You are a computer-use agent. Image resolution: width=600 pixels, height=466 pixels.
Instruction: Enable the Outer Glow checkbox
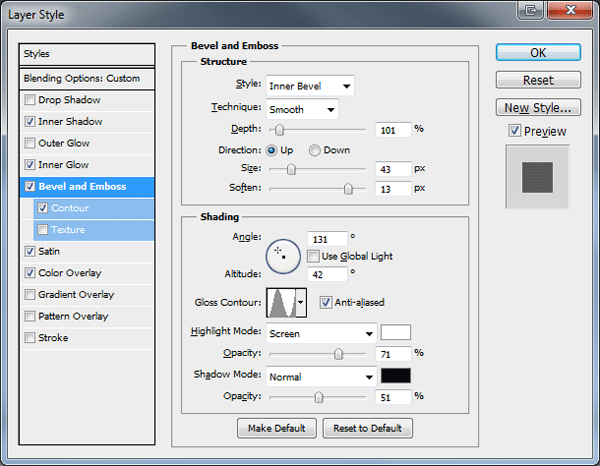[29, 143]
